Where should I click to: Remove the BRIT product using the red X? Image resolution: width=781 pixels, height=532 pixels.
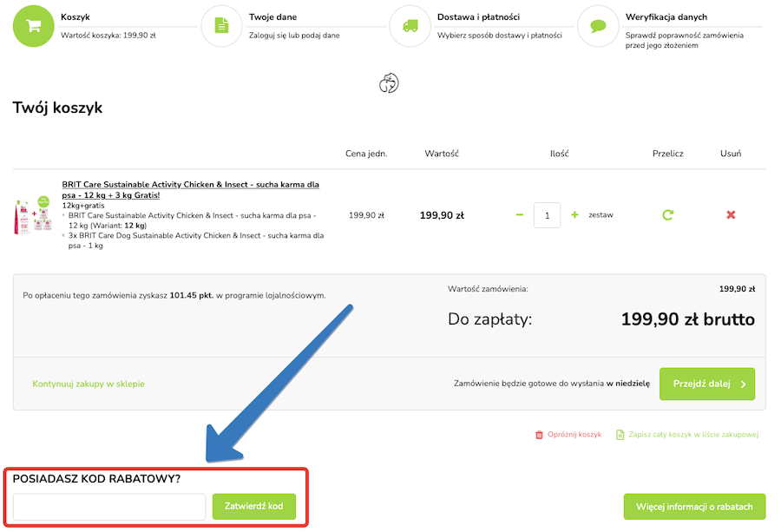click(732, 214)
